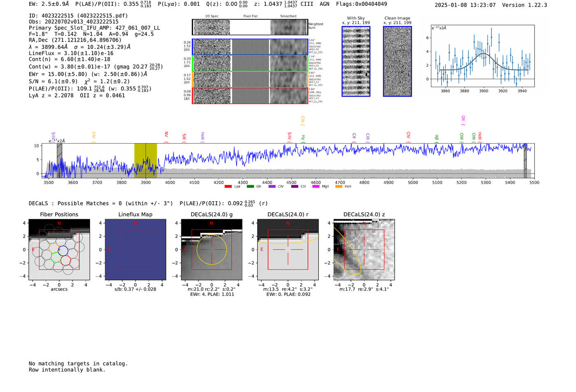Click the Cont(n) = 6.60(±1.40)e-18 line

click(x=70, y=59)
